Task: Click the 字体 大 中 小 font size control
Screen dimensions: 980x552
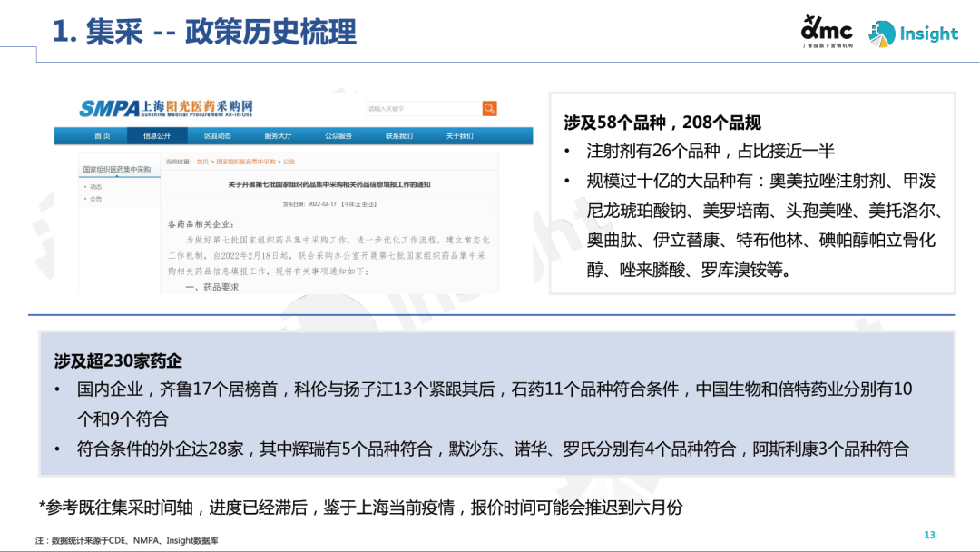Action: tap(359, 204)
